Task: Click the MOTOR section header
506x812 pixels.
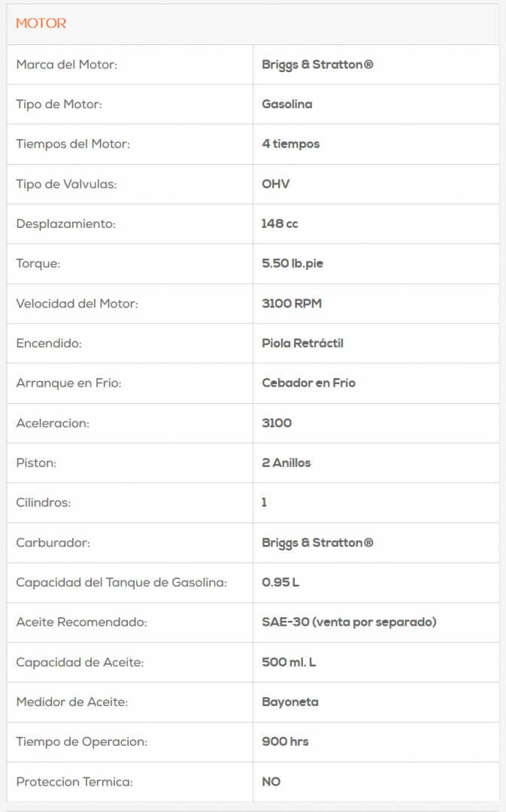Action: coord(41,23)
